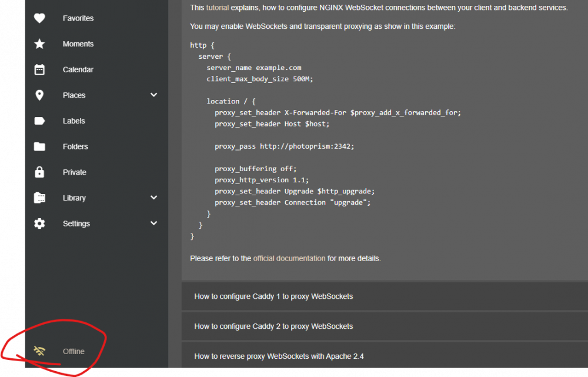Click the location / { line
Viewport: 588px width, 377px height.
[x=231, y=101]
